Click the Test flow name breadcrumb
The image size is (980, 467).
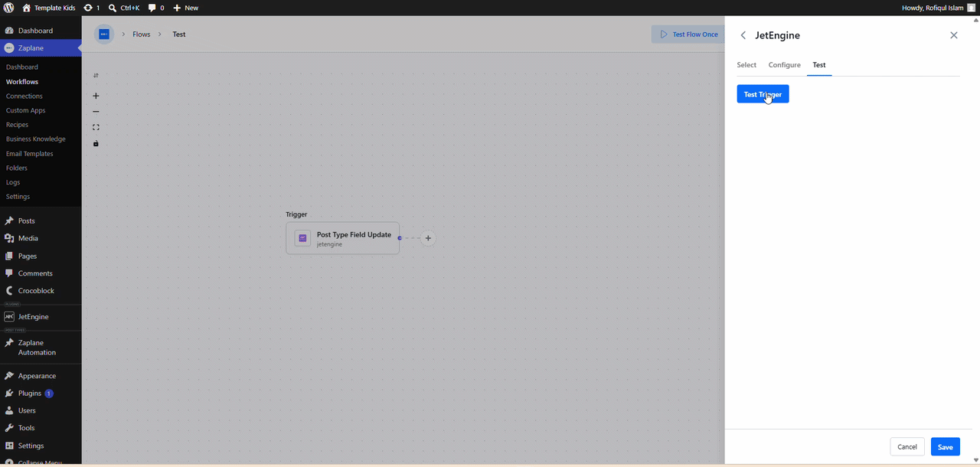(178, 34)
